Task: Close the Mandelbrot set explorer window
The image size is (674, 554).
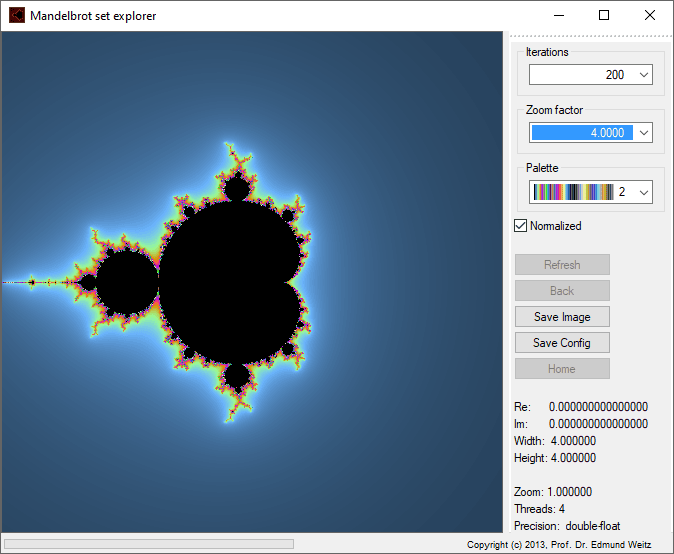Action: [x=650, y=15]
